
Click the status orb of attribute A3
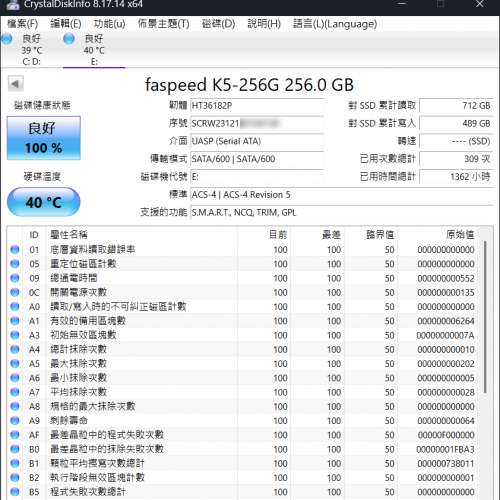[x=15, y=335]
